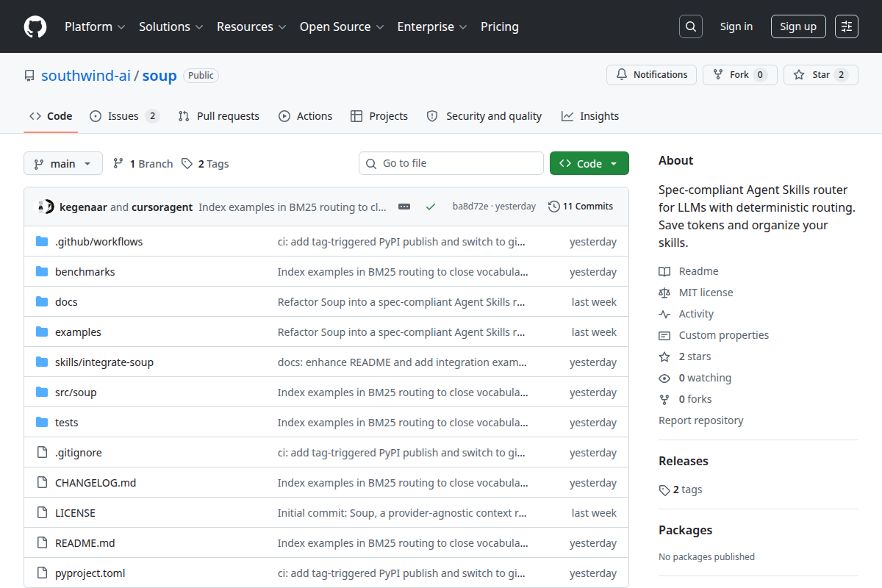Expand the Resources menu
This screenshot has width=882, height=588.
coord(251,26)
